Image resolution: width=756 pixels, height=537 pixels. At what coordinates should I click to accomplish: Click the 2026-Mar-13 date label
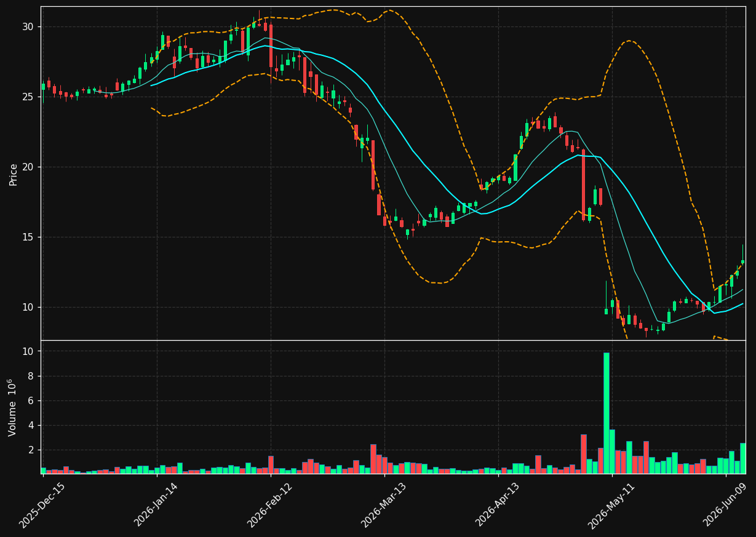click(x=383, y=506)
